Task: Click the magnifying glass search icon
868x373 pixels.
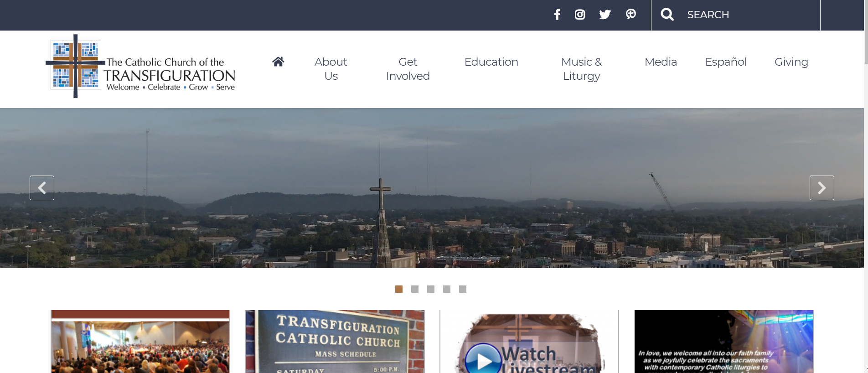Action: [x=667, y=15]
